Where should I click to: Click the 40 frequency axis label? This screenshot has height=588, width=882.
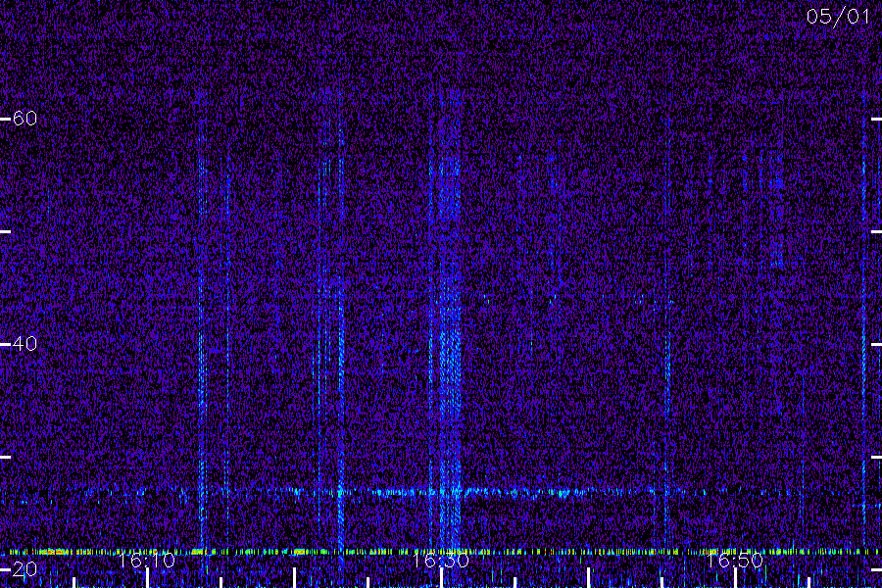click(x=24, y=343)
